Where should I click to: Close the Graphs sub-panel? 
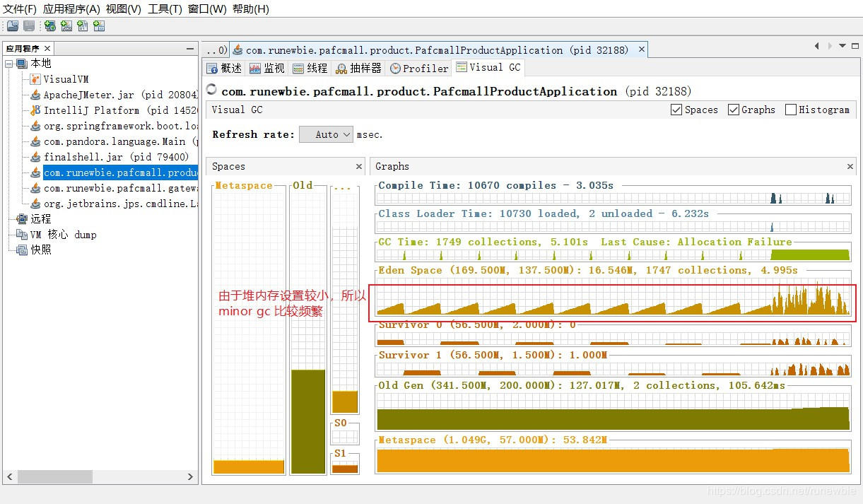(850, 167)
